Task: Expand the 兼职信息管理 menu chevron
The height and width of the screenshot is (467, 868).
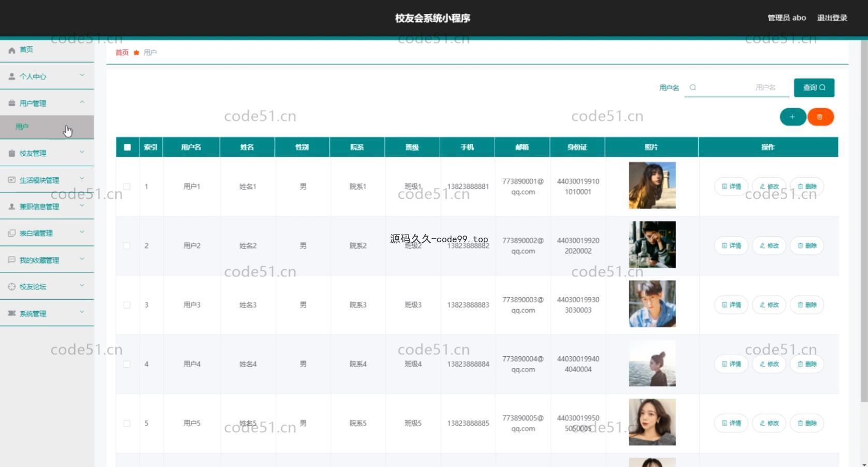Action: coord(82,206)
